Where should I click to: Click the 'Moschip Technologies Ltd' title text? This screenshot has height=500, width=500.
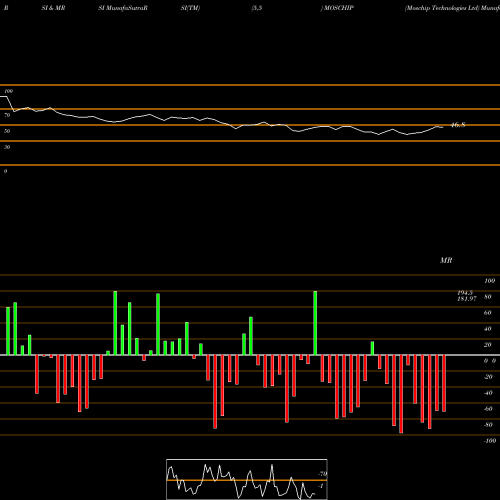pyautogui.click(x=442, y=8)
